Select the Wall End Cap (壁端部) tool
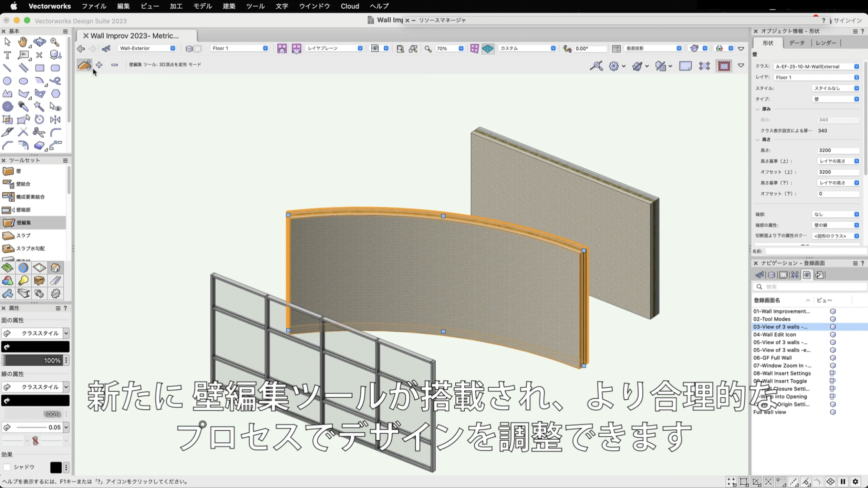This screenshot has height=488, width=868. point(33,210)
